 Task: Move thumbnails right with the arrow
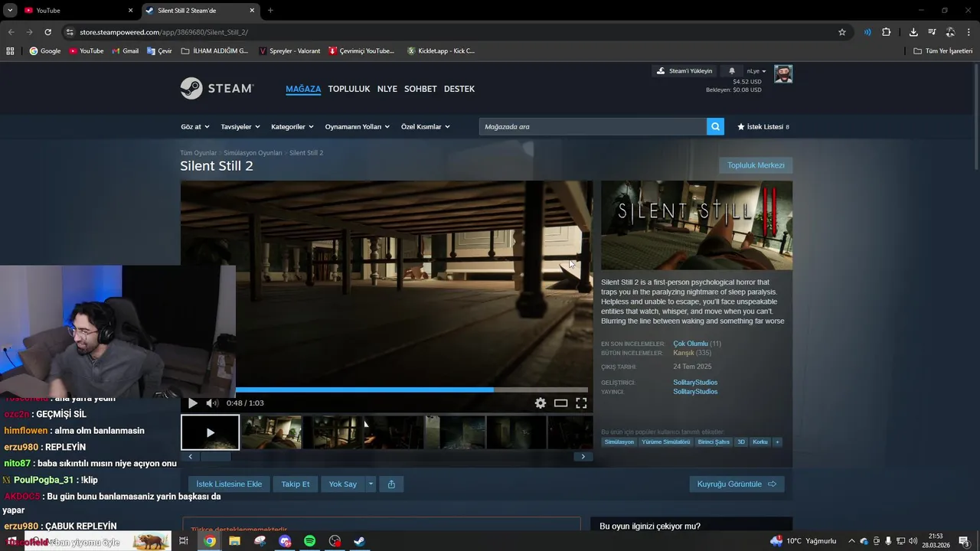tap(583, 457)
